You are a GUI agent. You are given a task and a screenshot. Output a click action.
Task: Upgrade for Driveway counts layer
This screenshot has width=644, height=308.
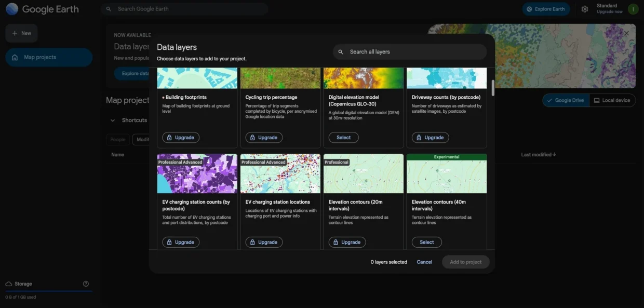(431, 138)
